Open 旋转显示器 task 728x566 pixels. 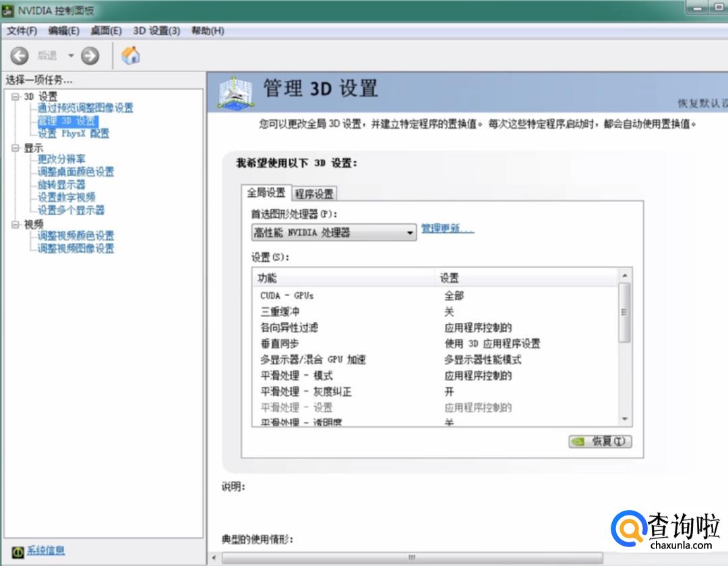[x=62, y=185]
